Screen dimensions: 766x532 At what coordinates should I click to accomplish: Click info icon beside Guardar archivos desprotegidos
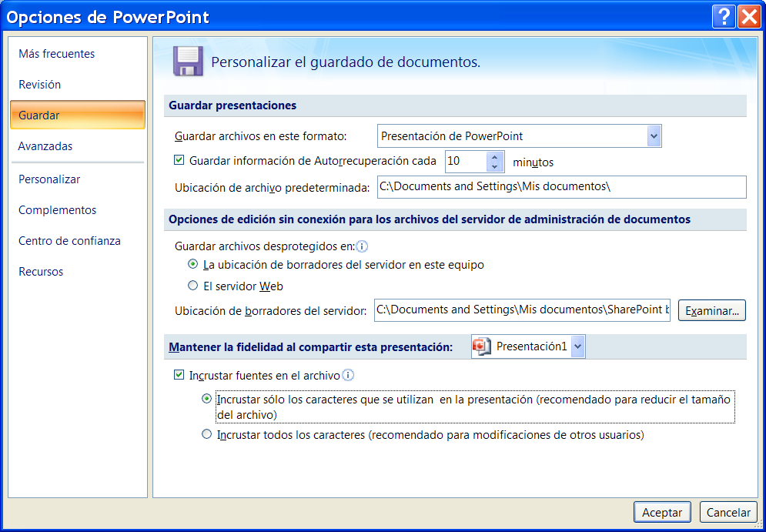tap(362, 246)
